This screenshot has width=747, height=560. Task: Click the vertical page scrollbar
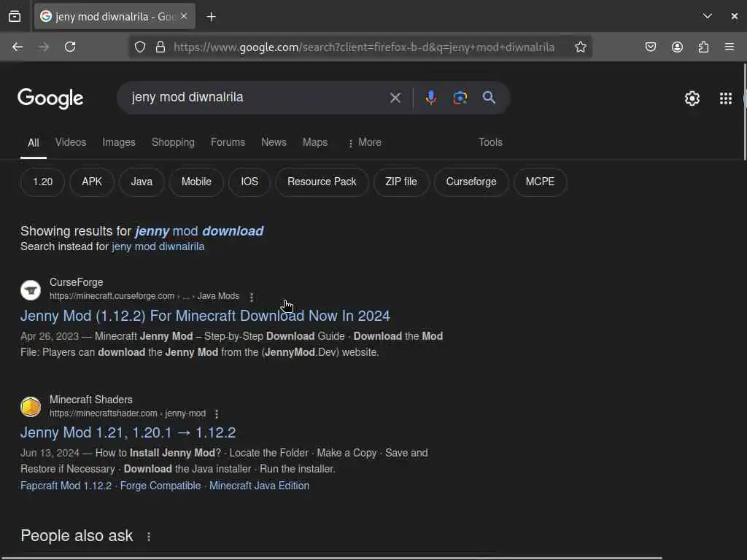click(744, 112)
